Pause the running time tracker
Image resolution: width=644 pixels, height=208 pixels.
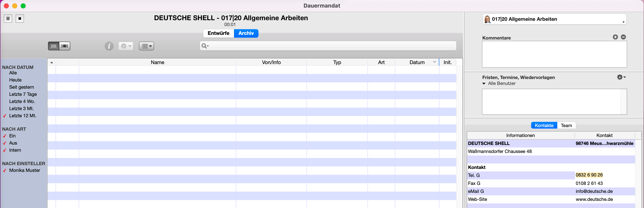[x=8, y=18]
